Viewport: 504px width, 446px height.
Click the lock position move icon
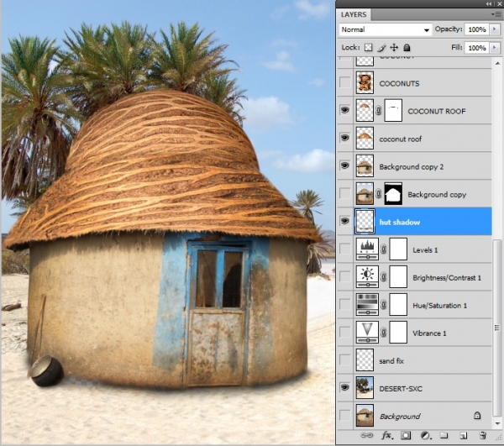coord(394,48)
